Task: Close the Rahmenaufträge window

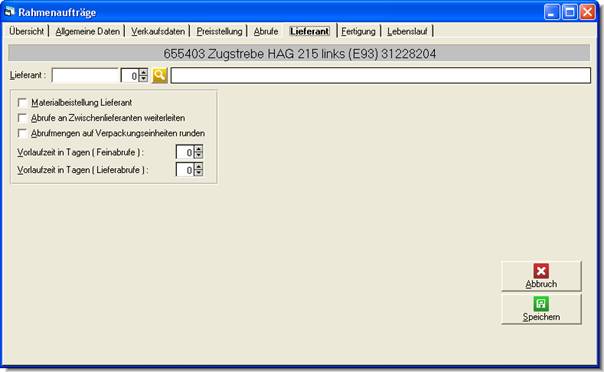Action: (587, 12)
